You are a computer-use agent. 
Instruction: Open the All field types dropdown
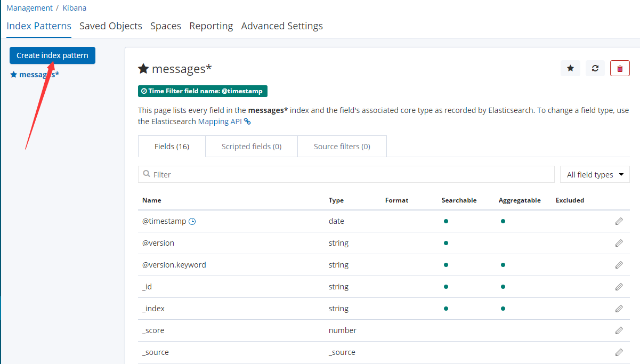(x=595, y=175)
